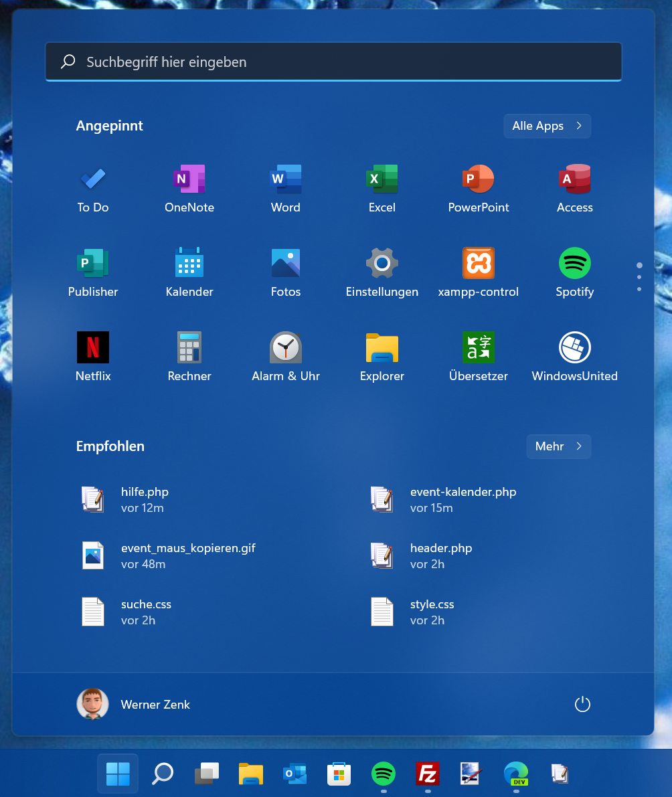Click the Suchbegriff search field
The image size is (672, 797).
[333, 62]
